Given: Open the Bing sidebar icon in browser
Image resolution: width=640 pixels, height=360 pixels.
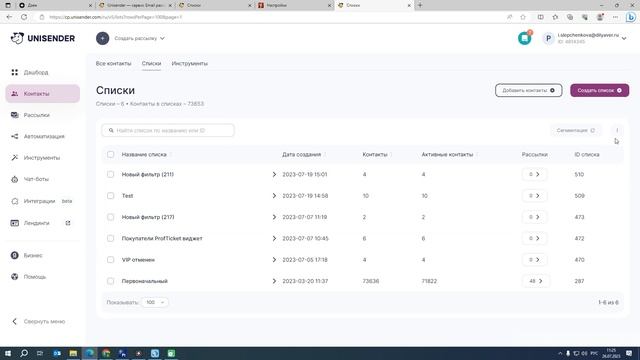Looking at the screenshot, I should 631,17.
